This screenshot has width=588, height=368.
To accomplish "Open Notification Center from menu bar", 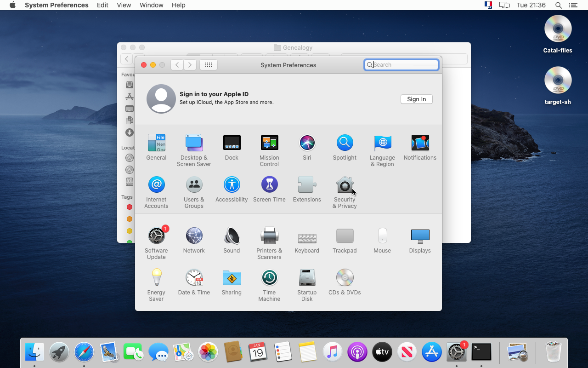I will 573,5.
